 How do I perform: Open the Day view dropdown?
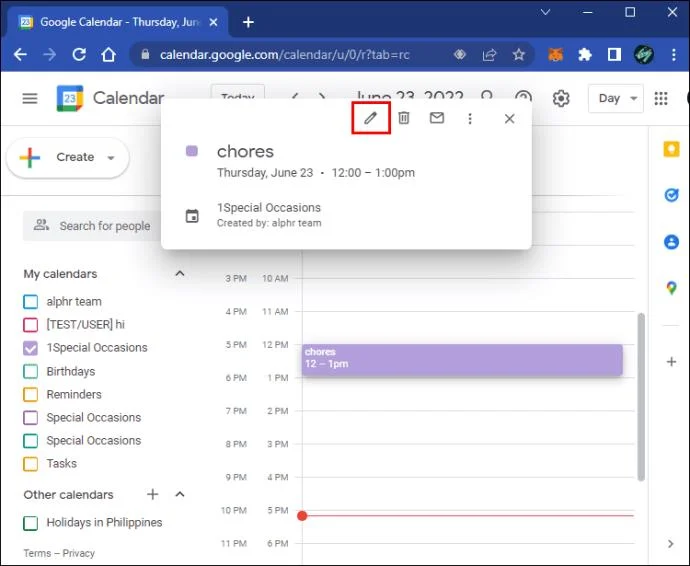coord(616,98)
